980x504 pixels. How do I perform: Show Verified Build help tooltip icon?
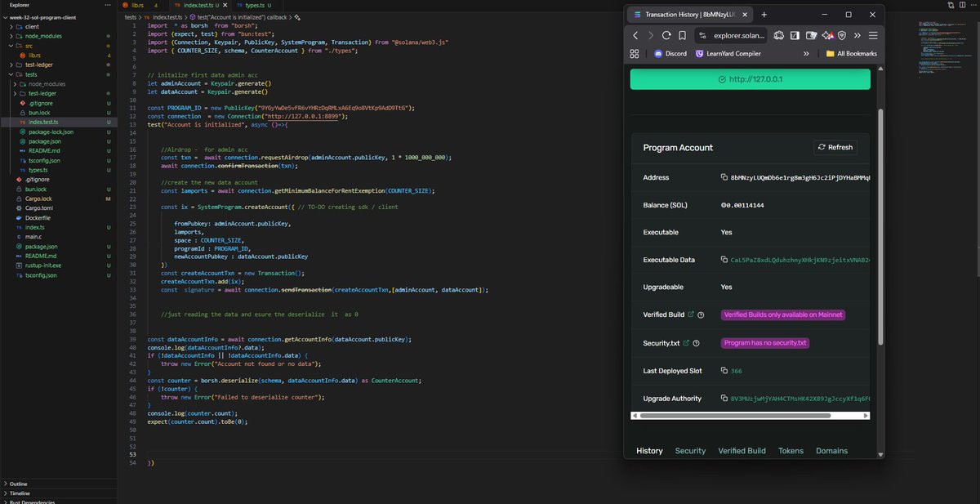point(701,314)
